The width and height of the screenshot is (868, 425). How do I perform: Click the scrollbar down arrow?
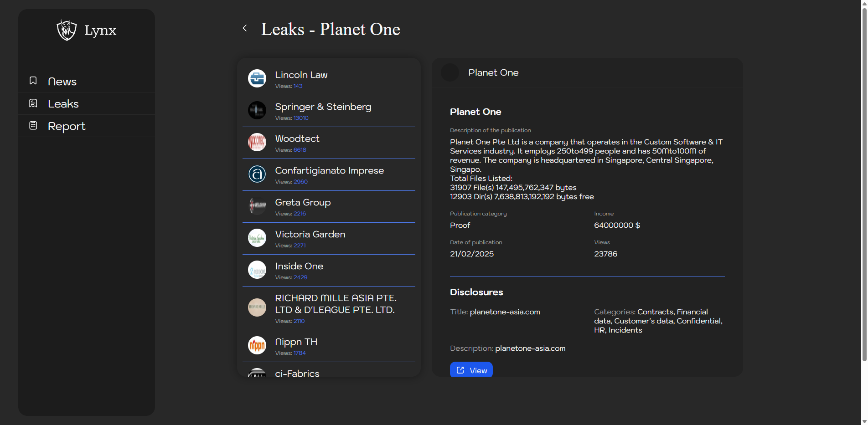click(x=864, y=421)
